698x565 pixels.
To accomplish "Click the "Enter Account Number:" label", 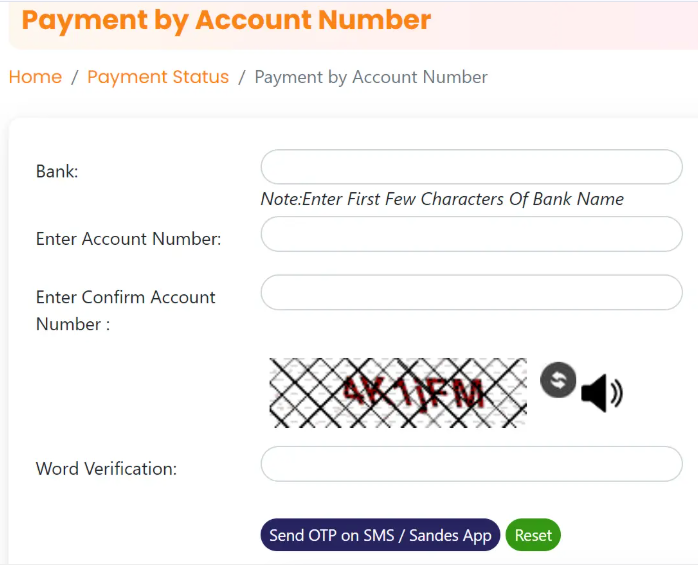I will click(x=129, y=239).
